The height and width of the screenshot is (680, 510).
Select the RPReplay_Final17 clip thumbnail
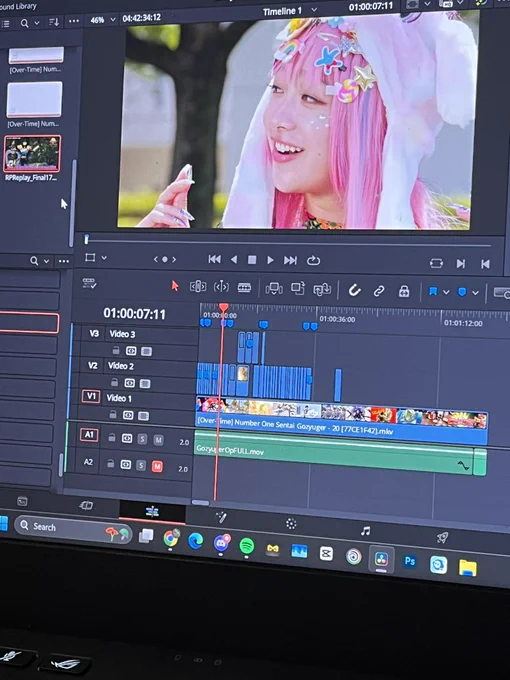pyautogui.click(x=32, y=154)
